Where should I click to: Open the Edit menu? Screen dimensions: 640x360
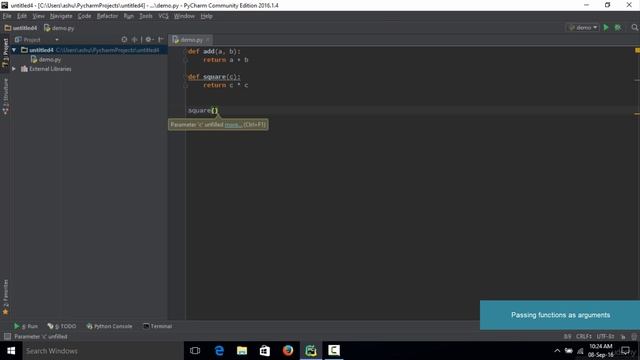click(22, 16)
